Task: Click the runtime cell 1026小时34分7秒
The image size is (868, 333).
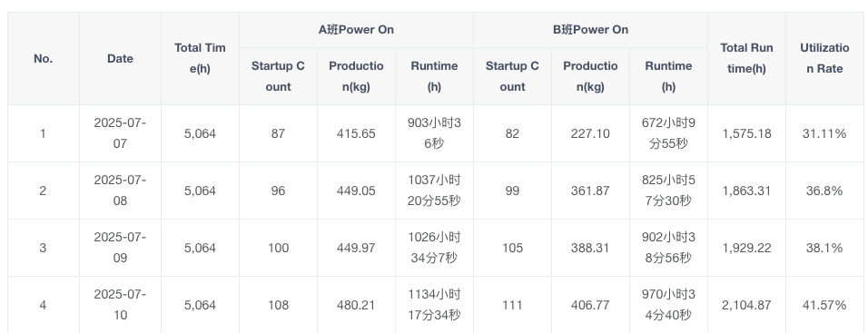Action: click(x=434, y=248)
